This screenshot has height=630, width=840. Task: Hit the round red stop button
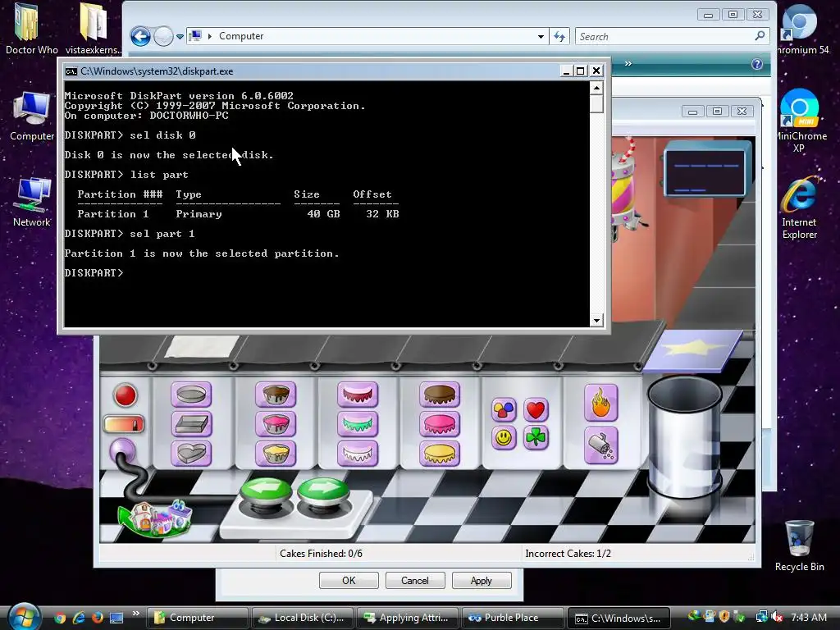click(x=126, y=395)
